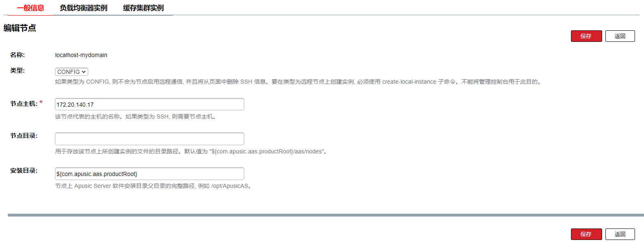Expand the CONFIG type dropdown
644x242 pixels.
coord(71,72)
